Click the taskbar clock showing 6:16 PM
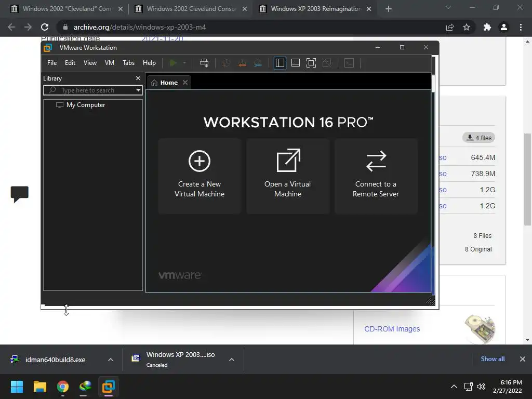 (x=508, y=387)
